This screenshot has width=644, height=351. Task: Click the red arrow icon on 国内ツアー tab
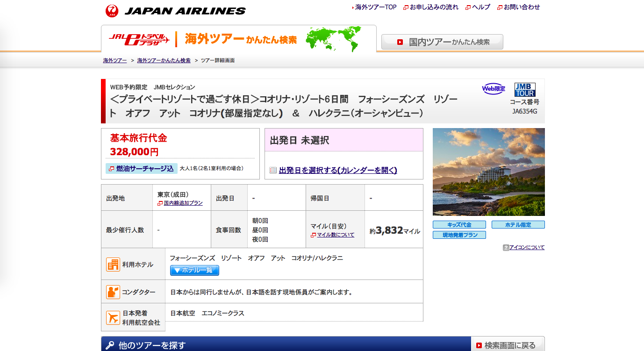[400, 42]
